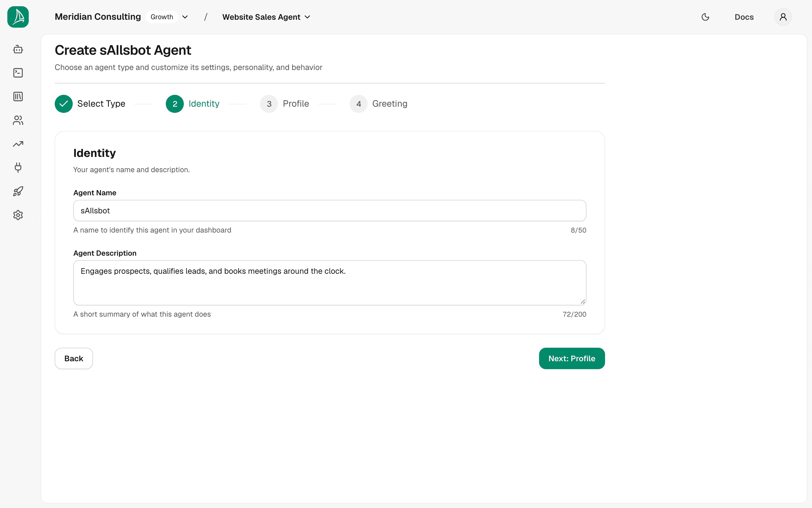Expand the Website Sales Agent dropdown
812x508 pixels.
266,17
